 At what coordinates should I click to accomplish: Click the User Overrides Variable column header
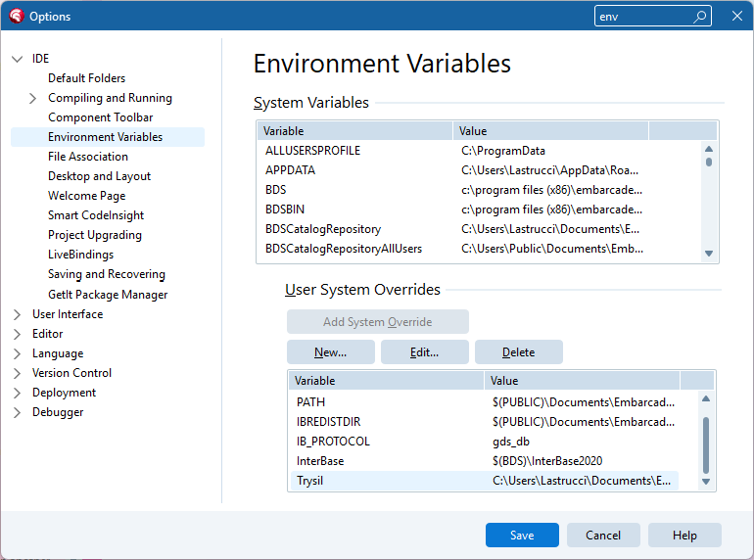coord(386,381)
